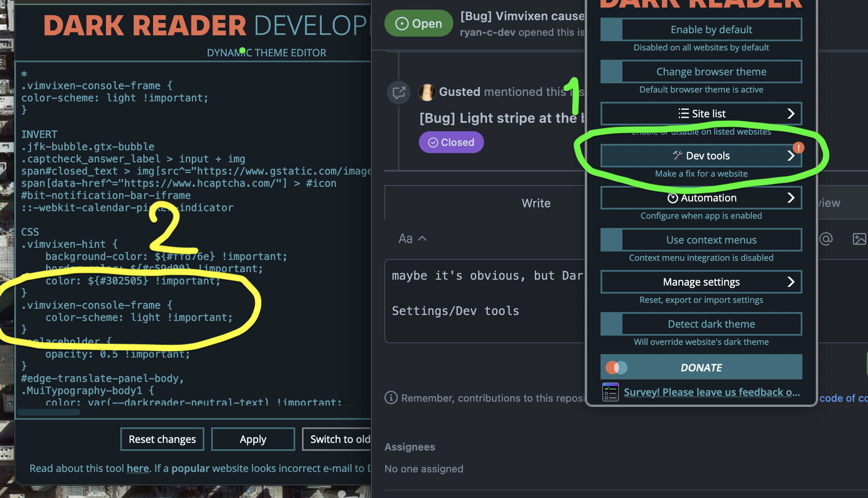Open the @ mention icon in comment toolbar
The width and height of the screenshot is (868, 498).
tap(826, 238)
